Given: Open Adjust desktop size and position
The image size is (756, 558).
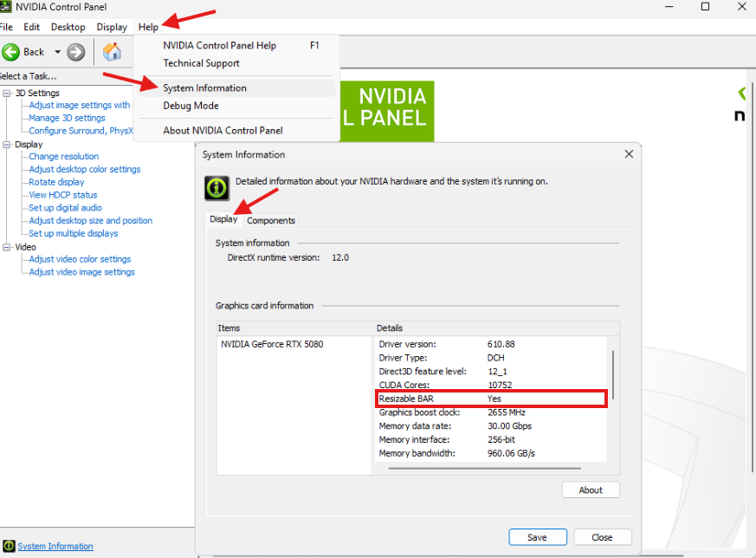Looking at the screenshot, I should pos(91,220).
